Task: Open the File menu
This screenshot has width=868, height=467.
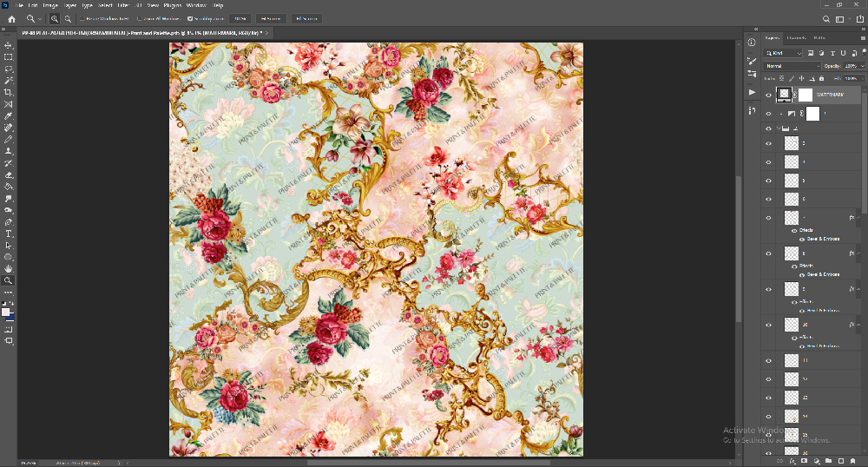Action: 19,5
